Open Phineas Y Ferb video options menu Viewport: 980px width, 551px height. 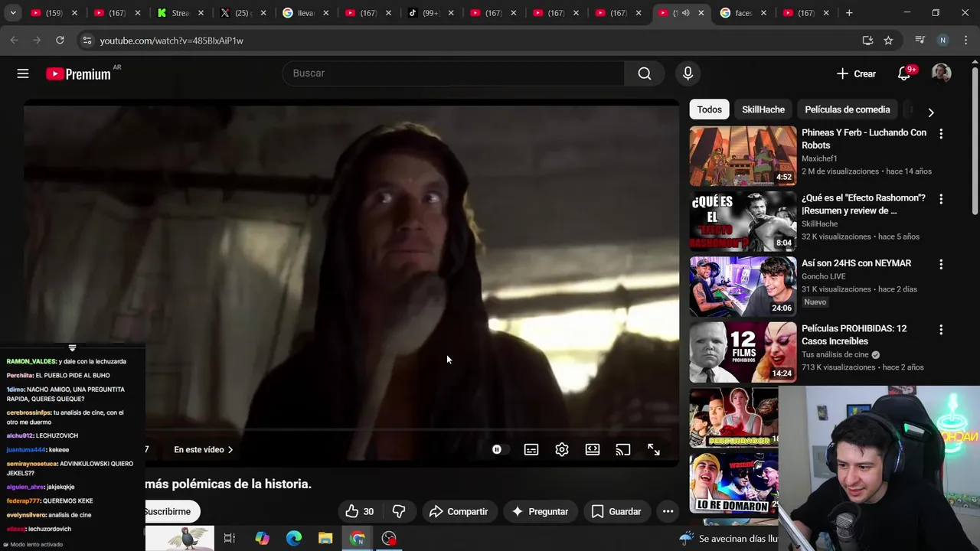click(x=941, y=134)
